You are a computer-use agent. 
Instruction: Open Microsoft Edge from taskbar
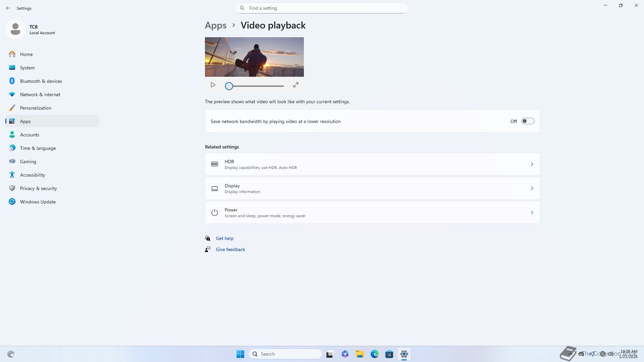click(x=374, y=354)
